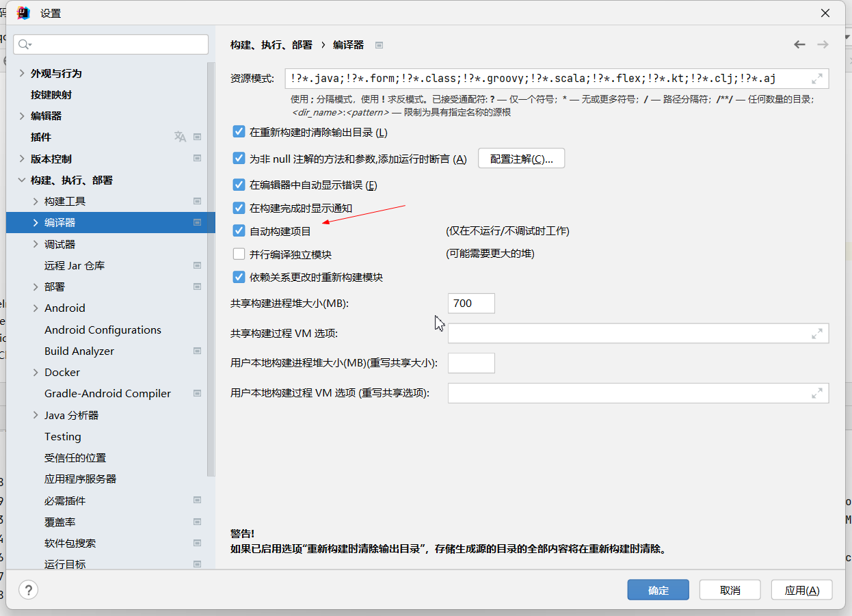Click the project-level icon beside 覆盖率

pyautogui.click(x=197, y=522)
